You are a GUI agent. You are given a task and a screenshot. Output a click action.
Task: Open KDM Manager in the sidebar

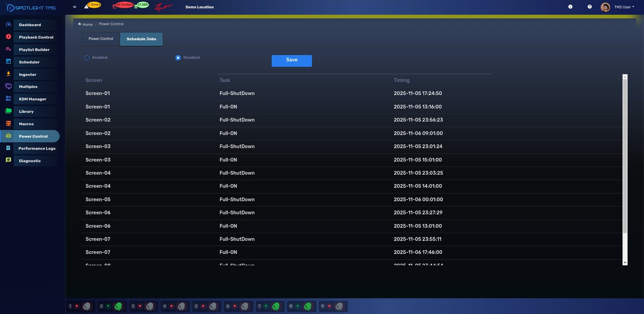32,99
